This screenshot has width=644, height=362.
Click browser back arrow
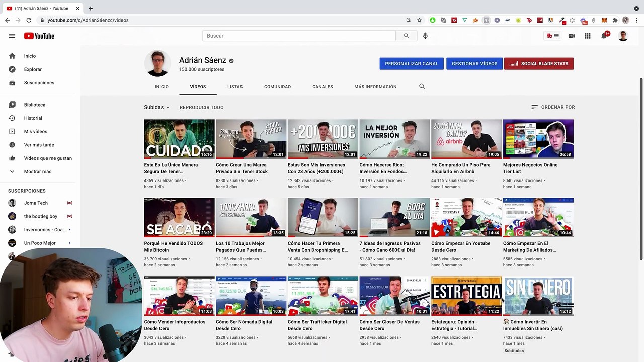7,20
